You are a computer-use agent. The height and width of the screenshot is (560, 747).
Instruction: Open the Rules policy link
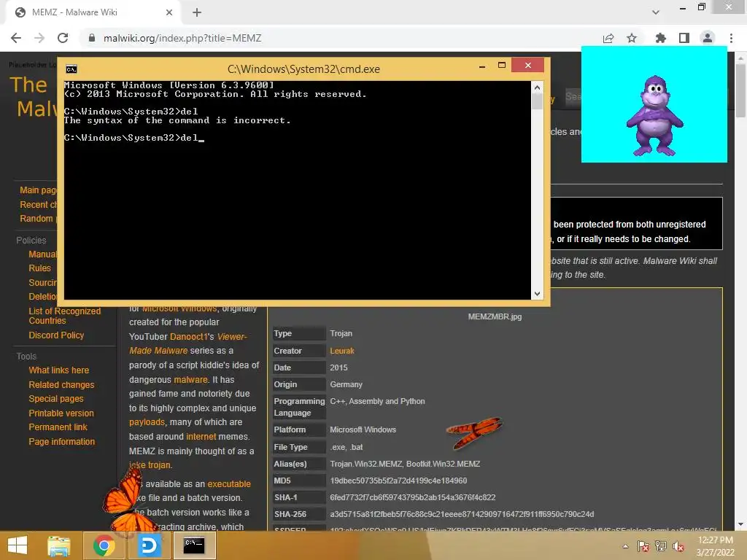click(x=39, y=268)
